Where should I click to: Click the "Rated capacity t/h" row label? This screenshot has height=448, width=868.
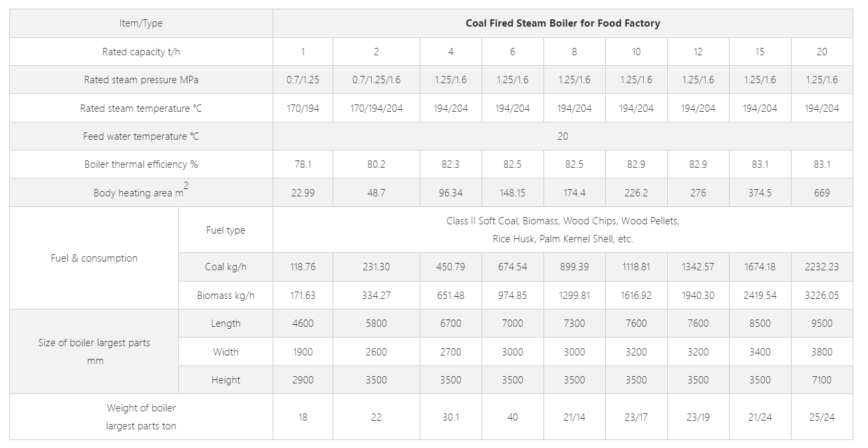[x=141, y=52]
